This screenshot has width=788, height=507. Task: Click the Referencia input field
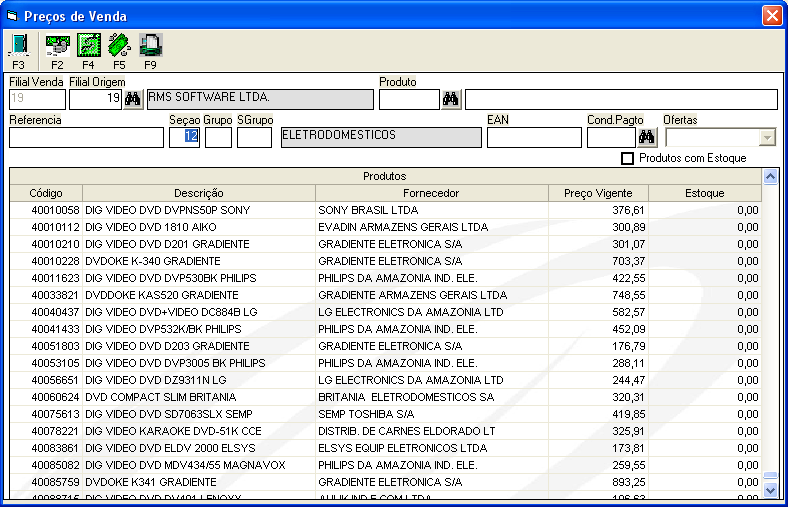pos(86,137)
